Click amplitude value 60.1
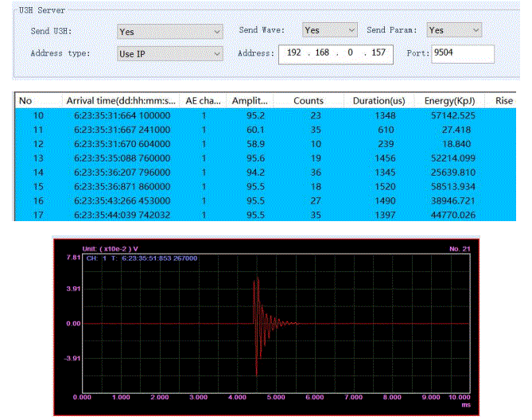 (x=255, y=130)
